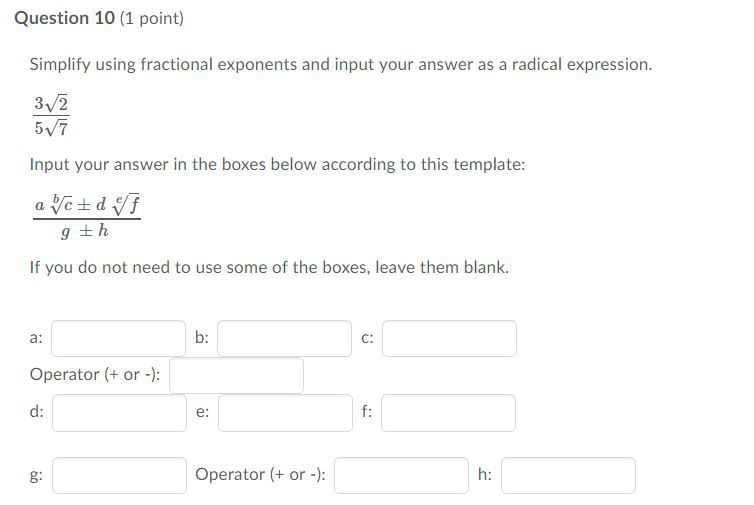Focus the b answer field
The height and width of the screenshot is (505, 754).
285,338
